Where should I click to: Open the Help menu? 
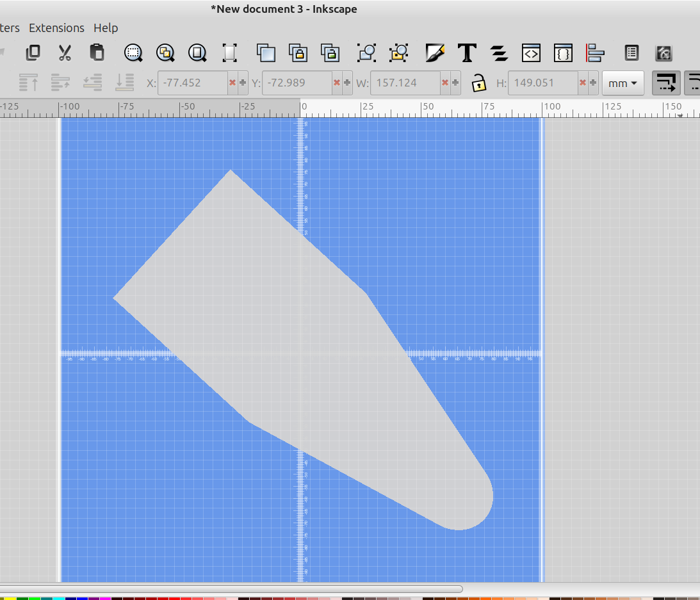pos(106,28)
